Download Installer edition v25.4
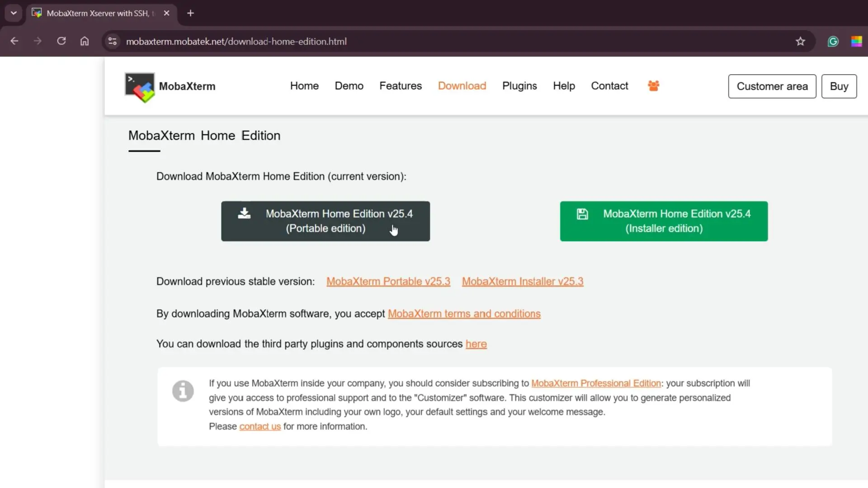Viewport: 868px width, 488px height. point(663,221)
